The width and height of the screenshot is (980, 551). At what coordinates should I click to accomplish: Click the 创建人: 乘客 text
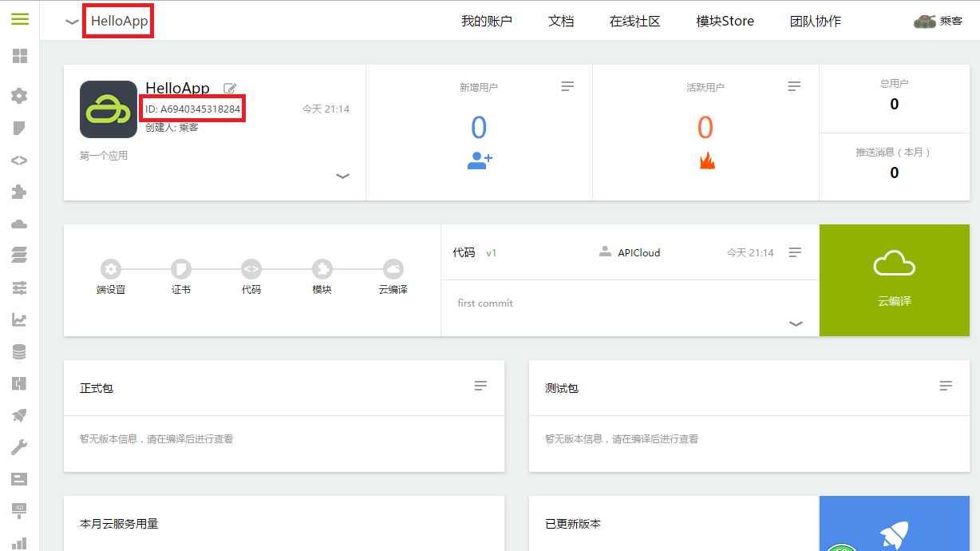coord(172,127)
